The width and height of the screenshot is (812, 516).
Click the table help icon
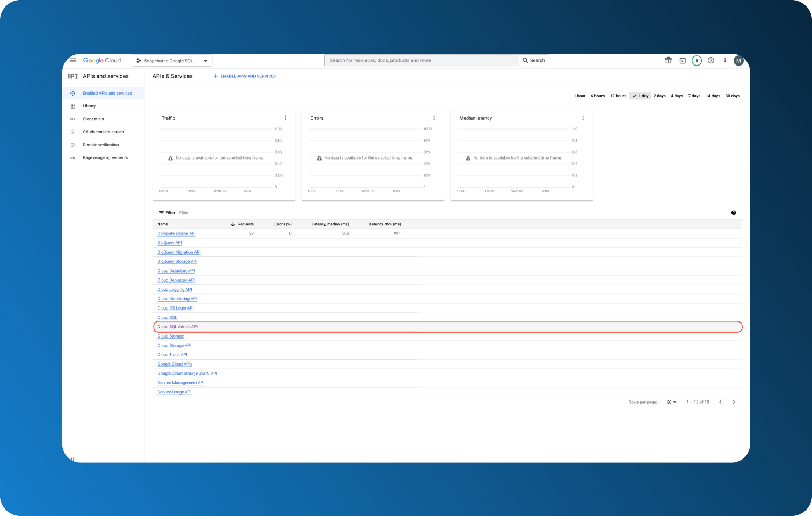[734, 213]
